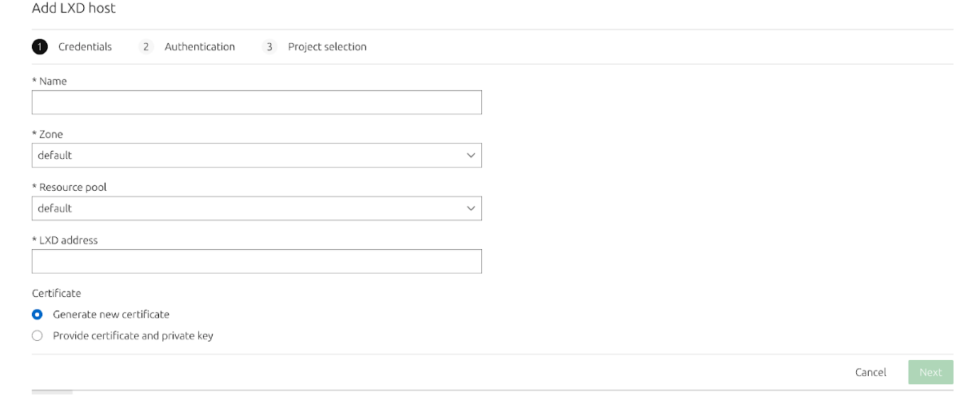The height and width of the screenshot is (404, 980).
Task: Click the Provide certificate and private key label
Action: (133, 336)
